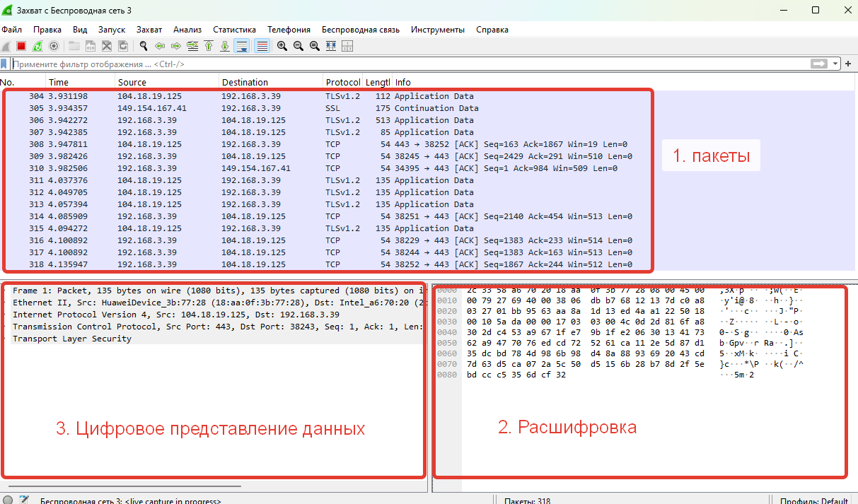Select packet 318 at time 4.135947
The image size is (858, 504).
pos(427,264)
